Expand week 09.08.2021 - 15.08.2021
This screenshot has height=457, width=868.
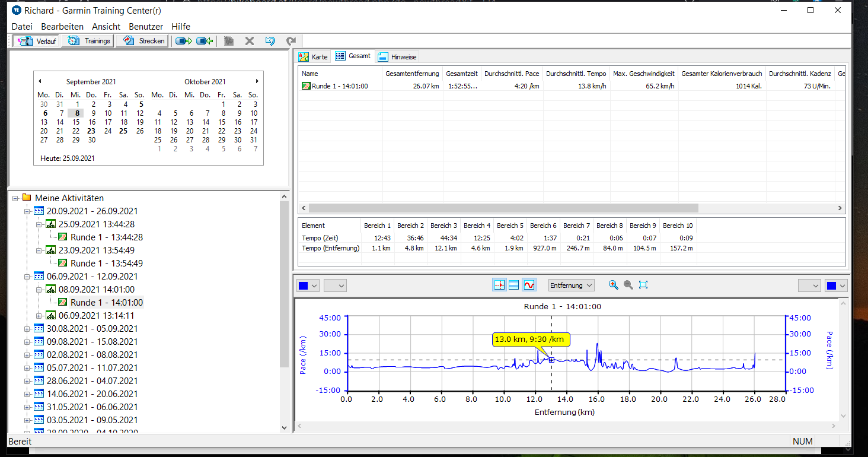pyautogui.click(x=27, y=342)
